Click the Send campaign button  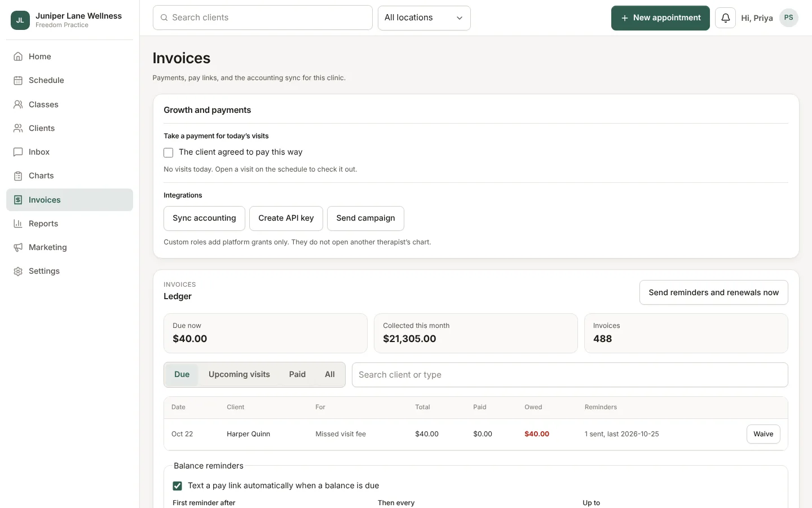365,218
